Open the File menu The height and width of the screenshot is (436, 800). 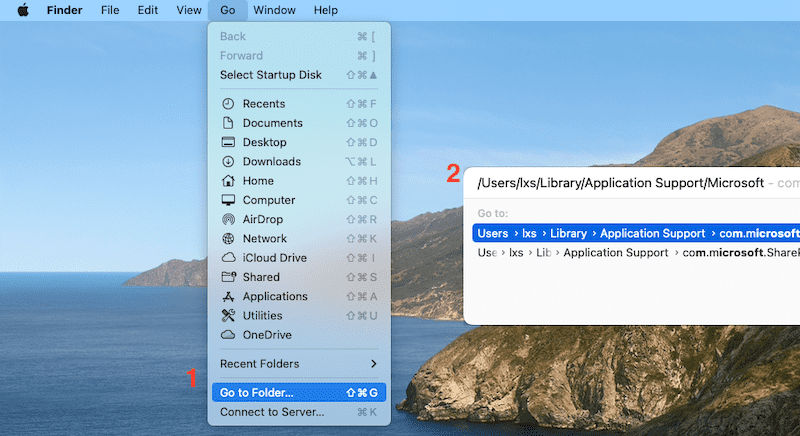pyautogui.click(x=110, y=10)
